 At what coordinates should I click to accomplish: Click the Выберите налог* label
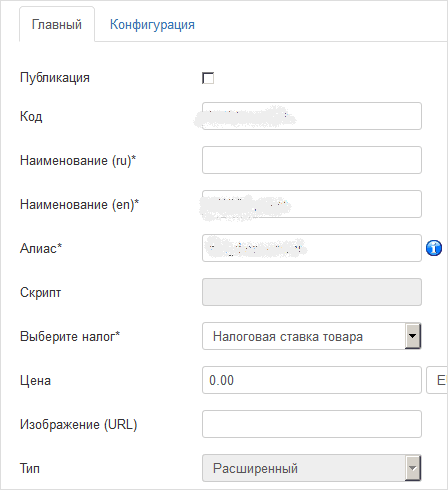[x=70, y=336]
